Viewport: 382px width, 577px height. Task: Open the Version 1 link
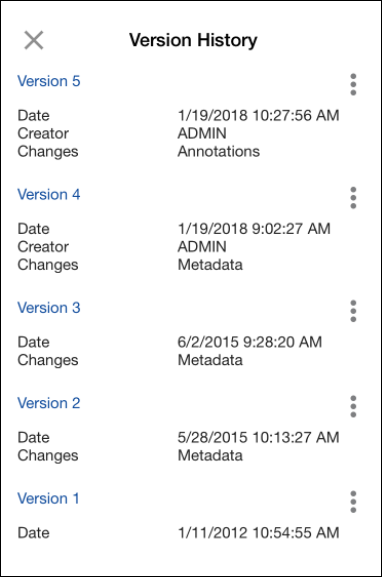48,499
